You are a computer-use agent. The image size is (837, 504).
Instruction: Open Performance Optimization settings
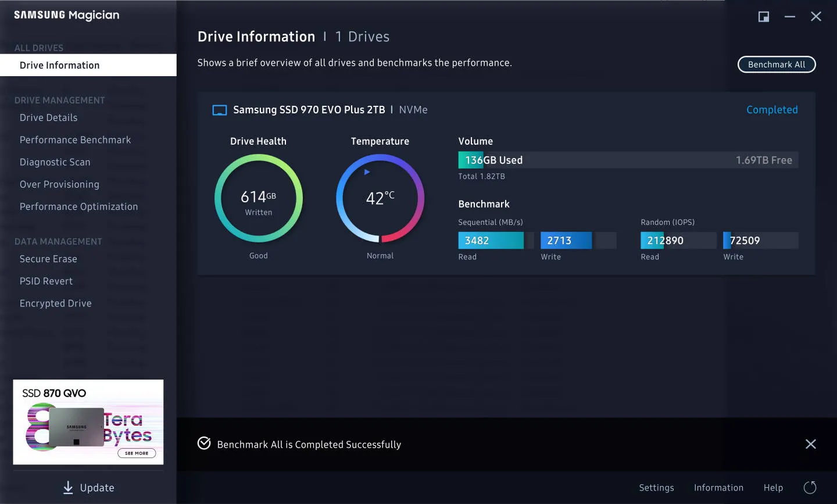(x=79, y=206)
